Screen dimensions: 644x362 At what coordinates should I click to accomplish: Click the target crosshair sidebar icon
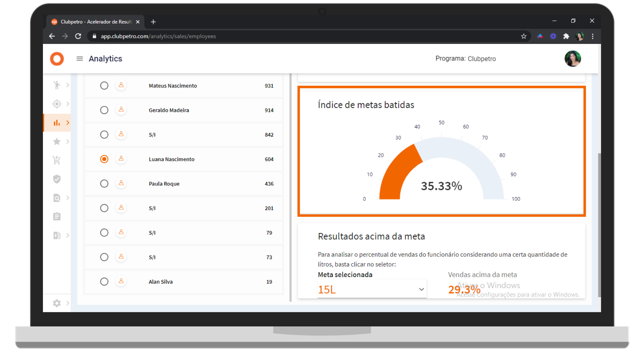tap(57, 104)
